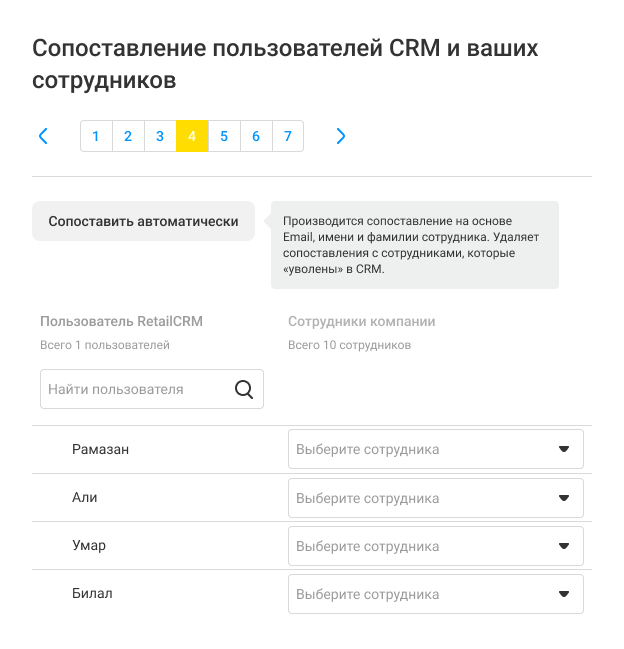Click the magnifier search icon

[x=244, y=389]
